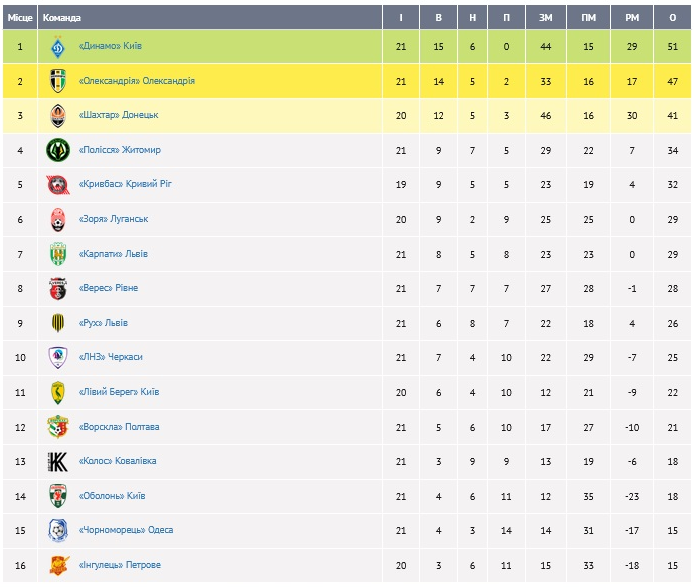This screenshot has width=694, height=587.
Task: Click the «Місце» column header
Action: pyautogui.click(x=20, y=17)
